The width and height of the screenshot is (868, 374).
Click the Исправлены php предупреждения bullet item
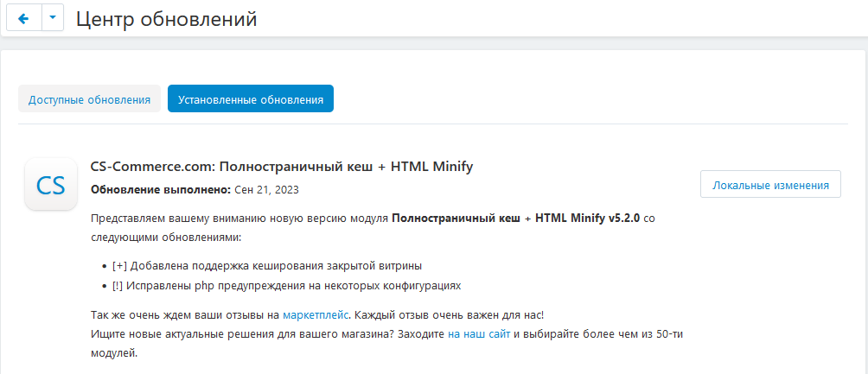pos(286,286)
